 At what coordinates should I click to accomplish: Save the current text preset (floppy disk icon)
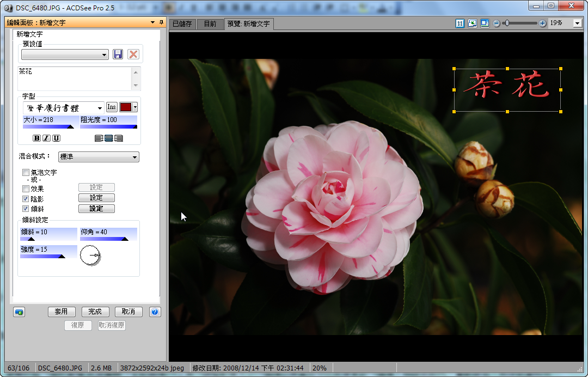[x=118, y=54]
